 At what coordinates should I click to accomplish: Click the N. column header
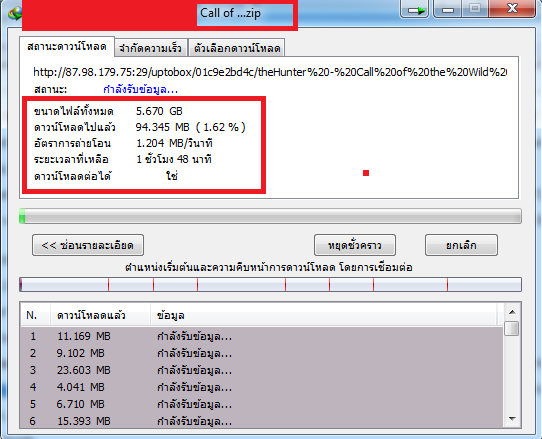click(36, 315)
